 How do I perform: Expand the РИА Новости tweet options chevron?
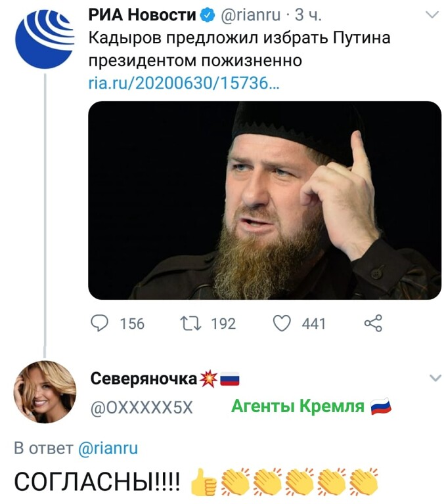[432, 14]
